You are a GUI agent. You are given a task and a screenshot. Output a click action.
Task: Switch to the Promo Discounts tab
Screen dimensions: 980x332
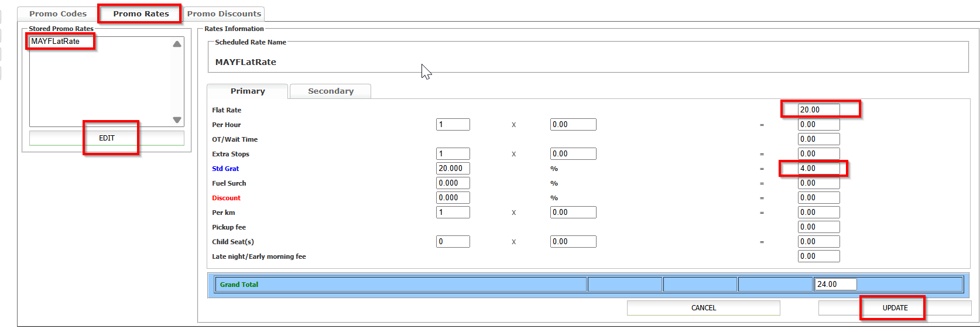224,13
